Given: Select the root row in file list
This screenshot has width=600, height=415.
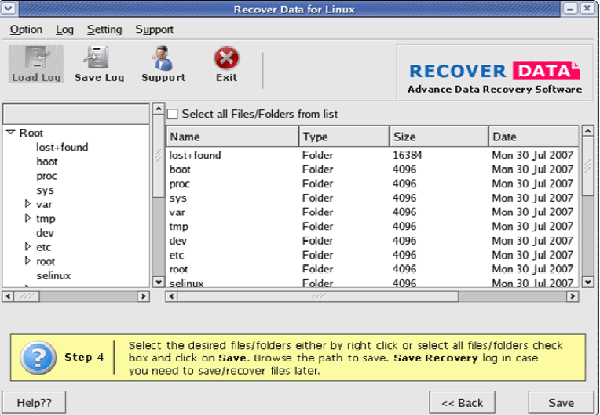Looking at the screenshot, I should (x=372, y=269).
